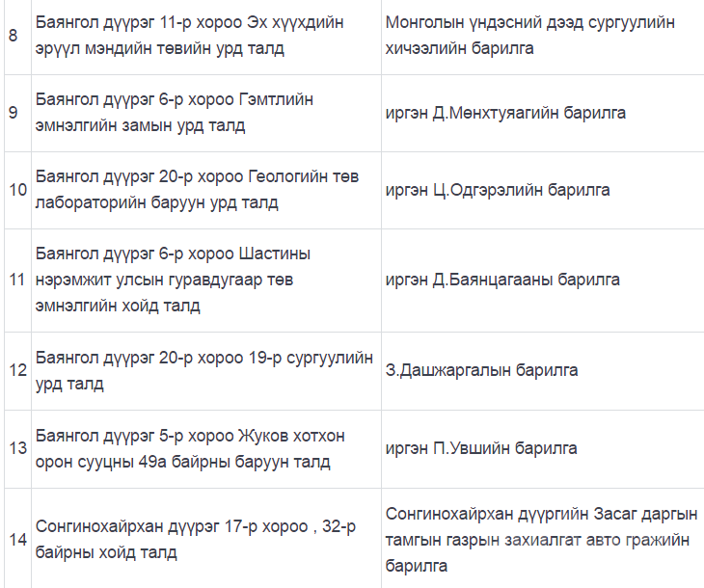704x588 pixels.
Task: Click row number 9 cell
Action: click(14, 113)
